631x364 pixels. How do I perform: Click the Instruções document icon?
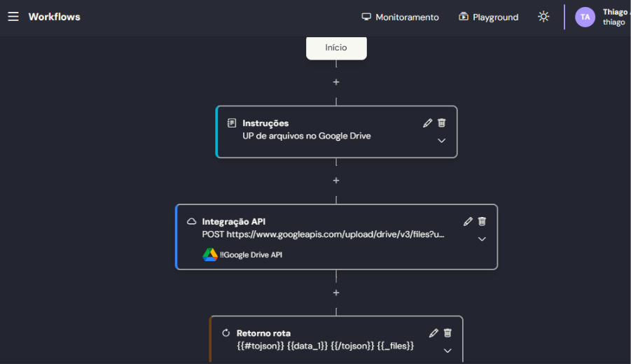point(232,122)
